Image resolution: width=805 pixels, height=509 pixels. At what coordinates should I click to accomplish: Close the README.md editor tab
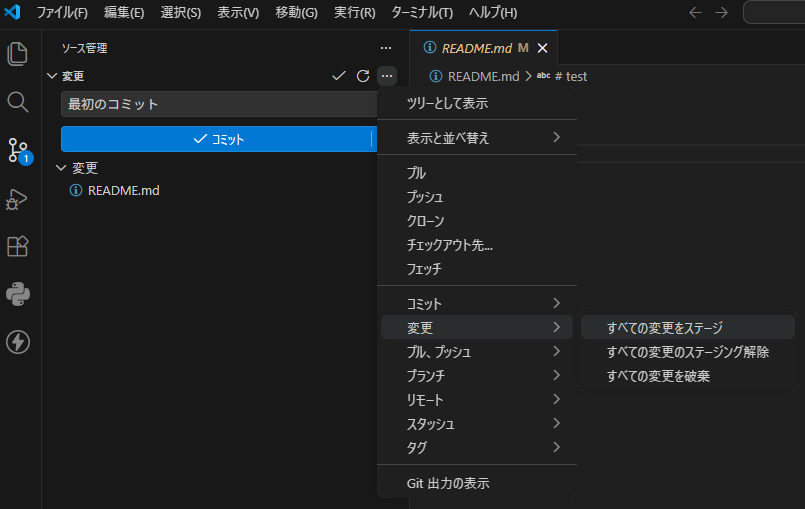click(542, 48)
